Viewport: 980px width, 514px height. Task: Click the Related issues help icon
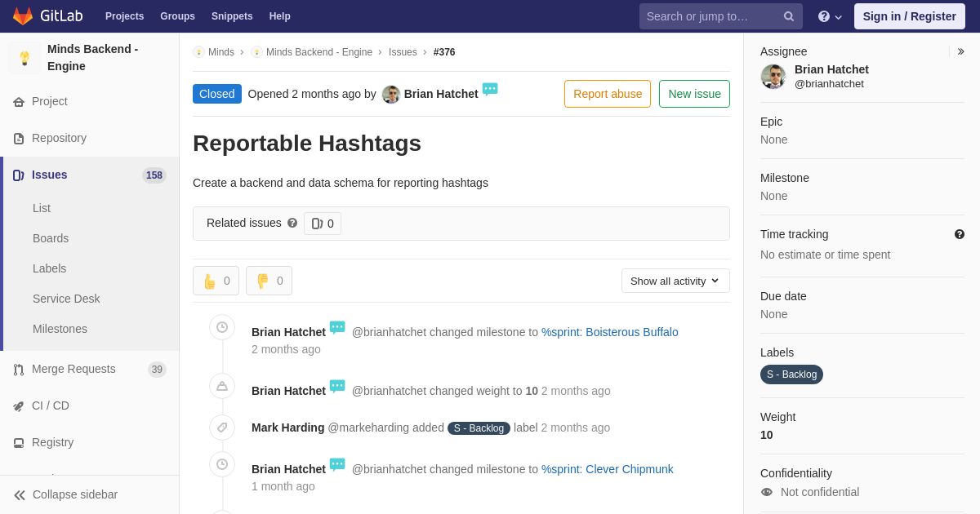[292, 223]
